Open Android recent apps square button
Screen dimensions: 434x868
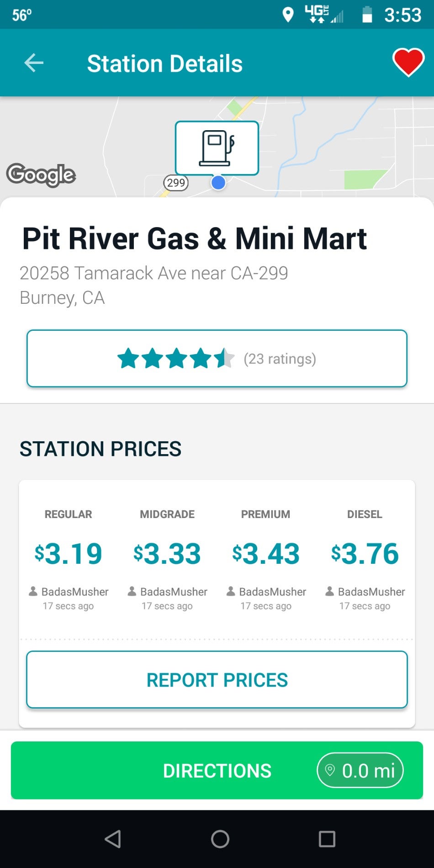(327, 839)
